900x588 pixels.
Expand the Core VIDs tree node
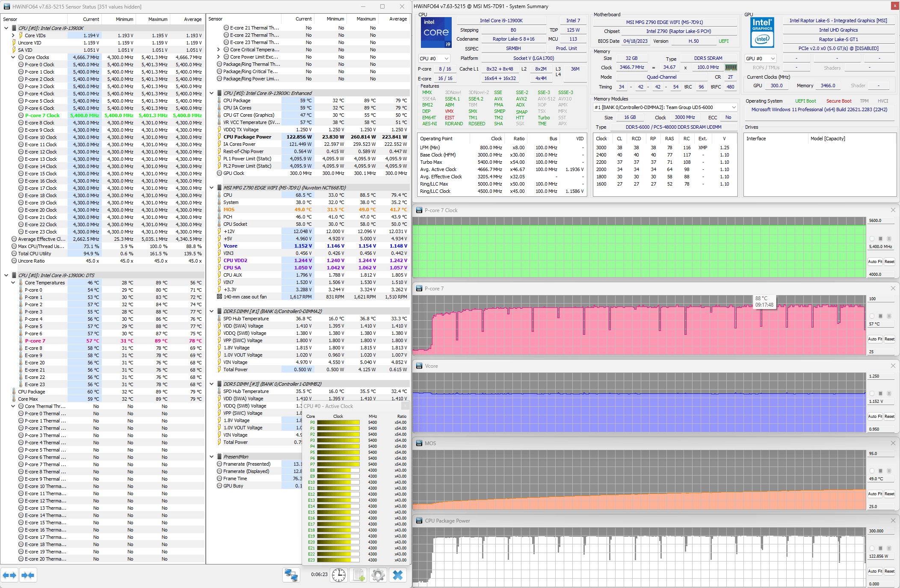coord(13,35)
